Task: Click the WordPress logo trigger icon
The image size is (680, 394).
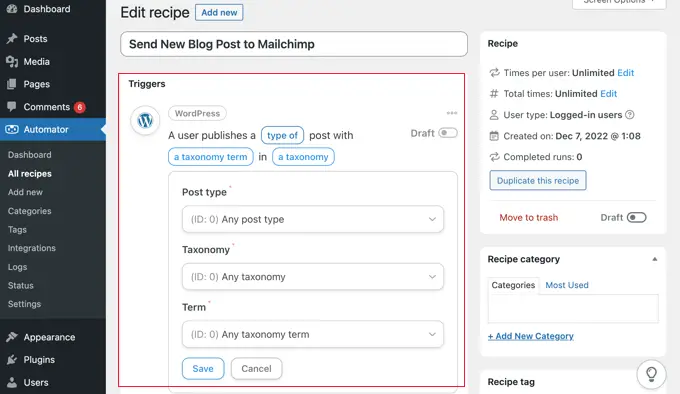Action: coord(145,120)
